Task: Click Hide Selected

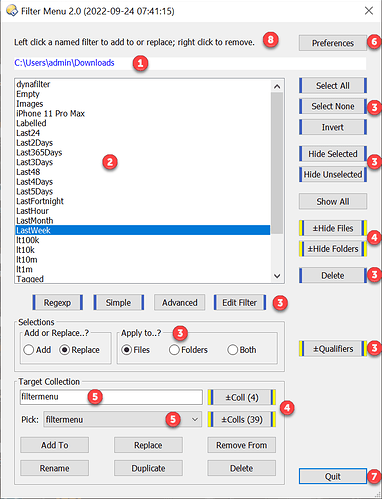Action: click(333, 154)
